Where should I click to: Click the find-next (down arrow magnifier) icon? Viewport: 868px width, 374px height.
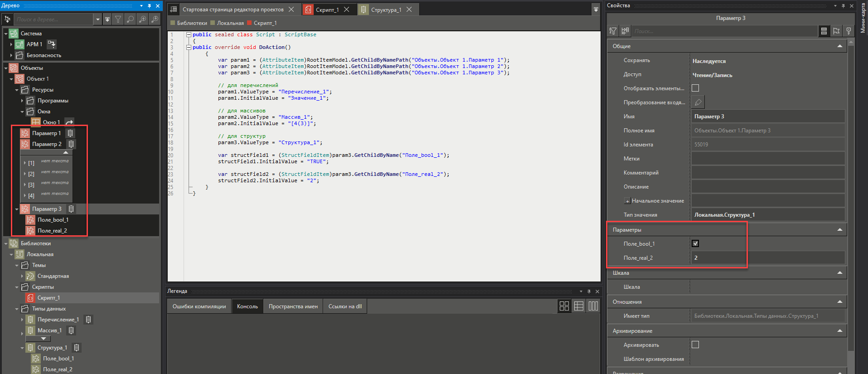[x=155, y=19]
